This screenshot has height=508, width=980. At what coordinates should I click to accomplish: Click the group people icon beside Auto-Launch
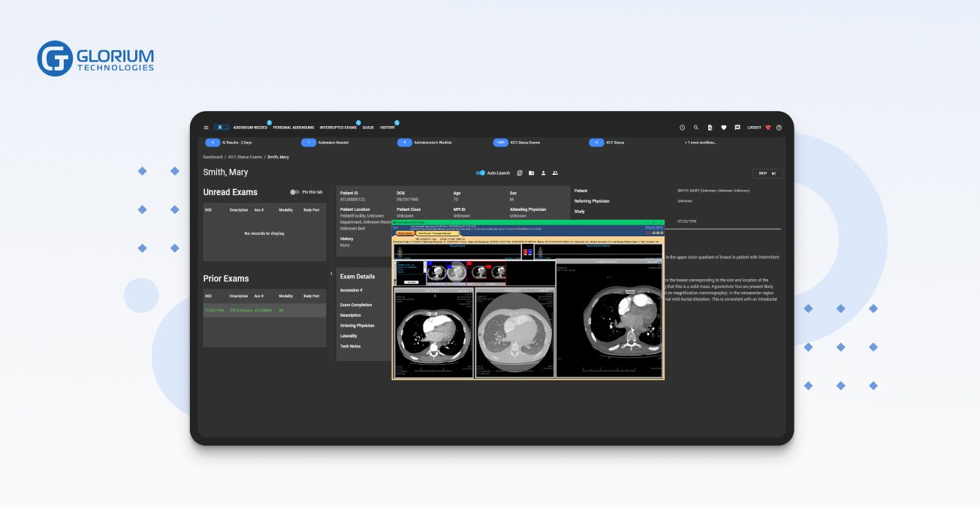(555, 173)
